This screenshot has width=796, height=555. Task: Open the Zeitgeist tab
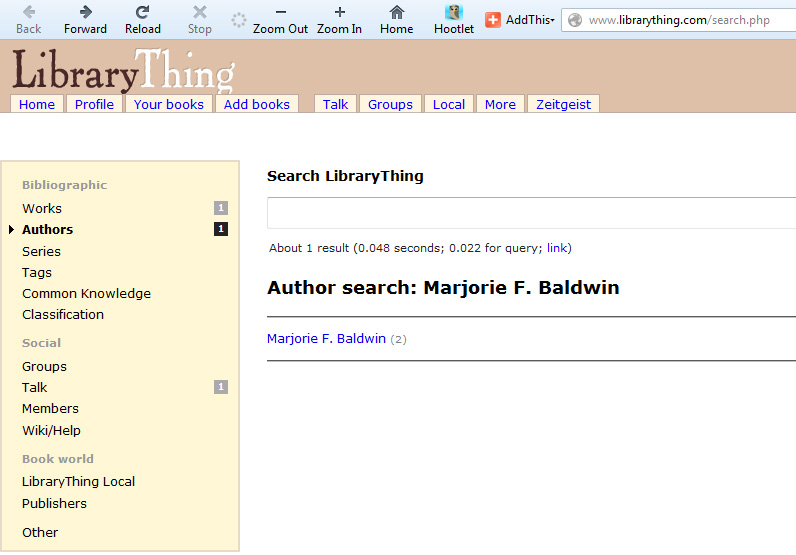[563, 104]
